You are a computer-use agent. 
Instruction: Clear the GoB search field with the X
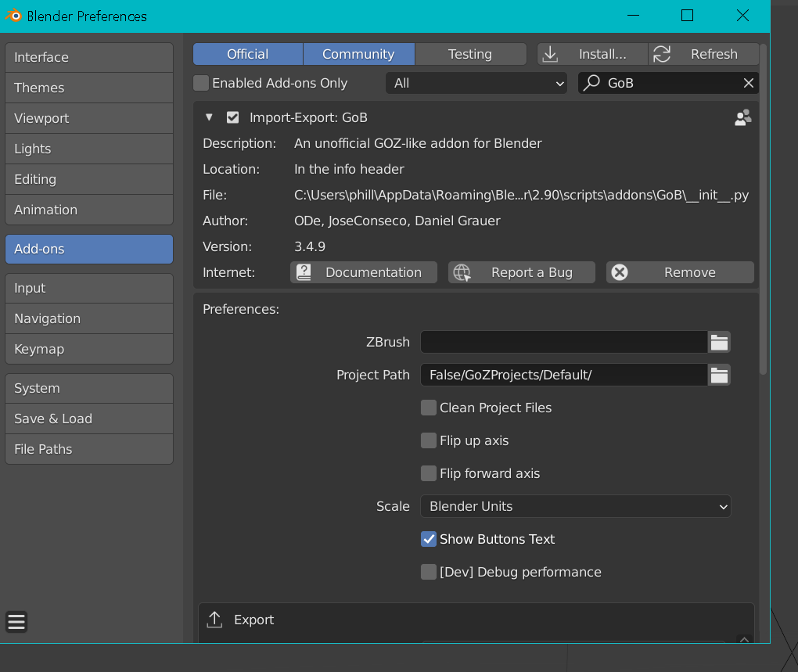(x=749, y=83)
